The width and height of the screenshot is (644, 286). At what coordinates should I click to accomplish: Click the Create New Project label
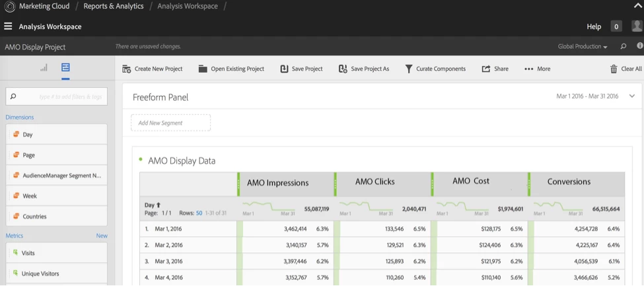coord(159,69)
